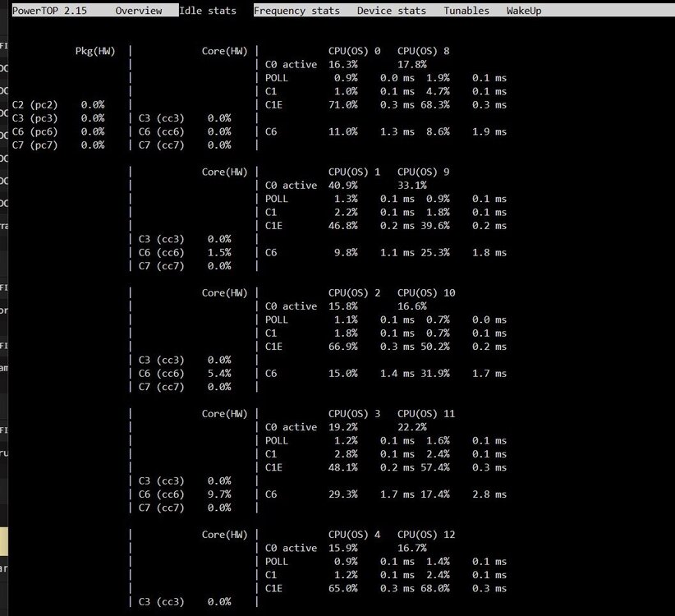
Task: Click the 68.3% C1E value for CPU 8
Action: coord(435,104)
